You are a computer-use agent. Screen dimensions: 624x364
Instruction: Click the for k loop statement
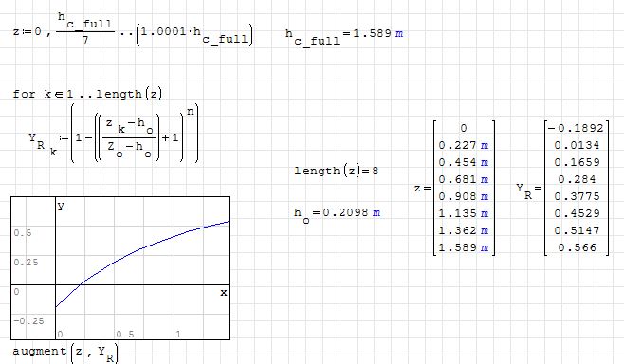87,94
